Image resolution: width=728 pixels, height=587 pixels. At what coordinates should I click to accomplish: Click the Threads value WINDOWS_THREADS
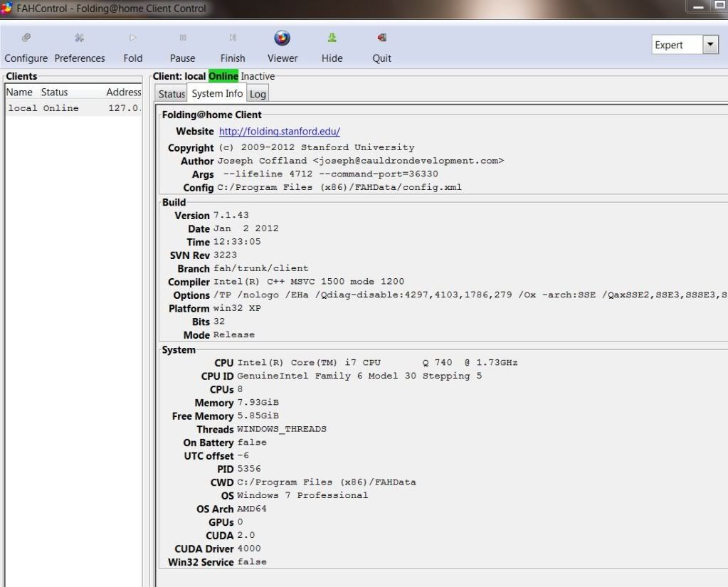pyautogui.click(x=281, y=429)
